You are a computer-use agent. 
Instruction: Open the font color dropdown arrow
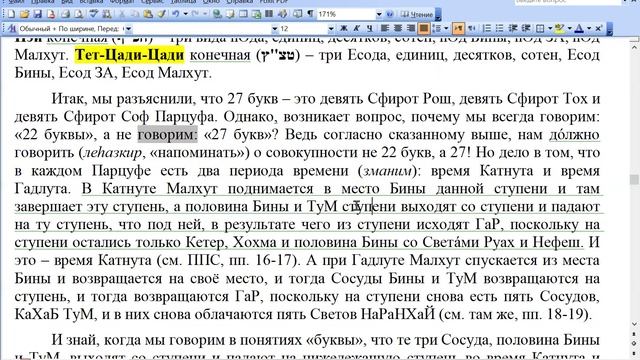[589, 28]
